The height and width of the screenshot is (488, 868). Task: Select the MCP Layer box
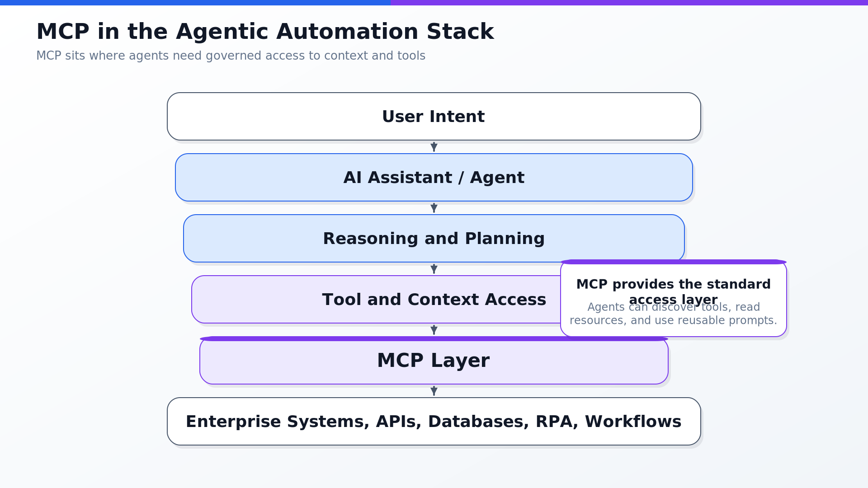(434, 361)
